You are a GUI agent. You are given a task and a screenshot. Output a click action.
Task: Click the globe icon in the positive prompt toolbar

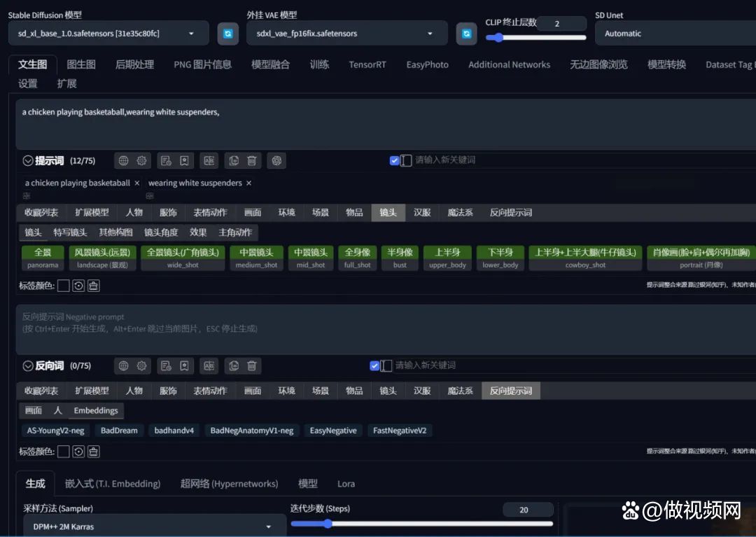pos(123,160)
